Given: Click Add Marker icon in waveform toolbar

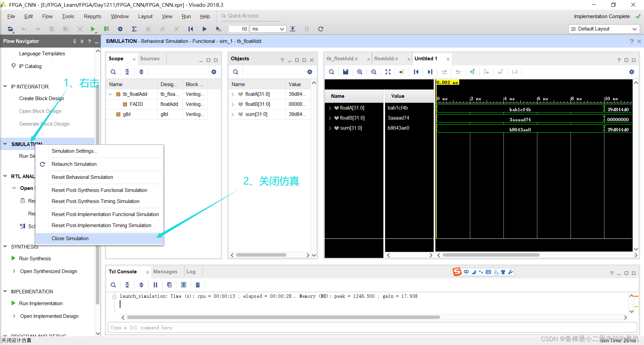Looking at the screenshot, I should pos(472,72).
